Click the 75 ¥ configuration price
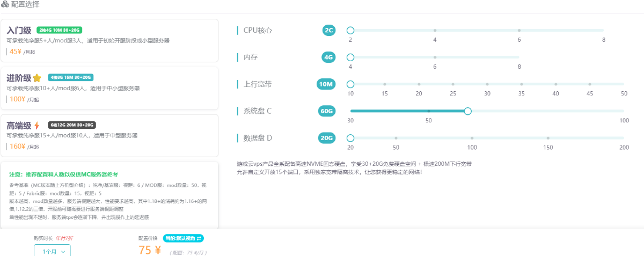The height and width of the screenshot is (256, 644). 150,250
